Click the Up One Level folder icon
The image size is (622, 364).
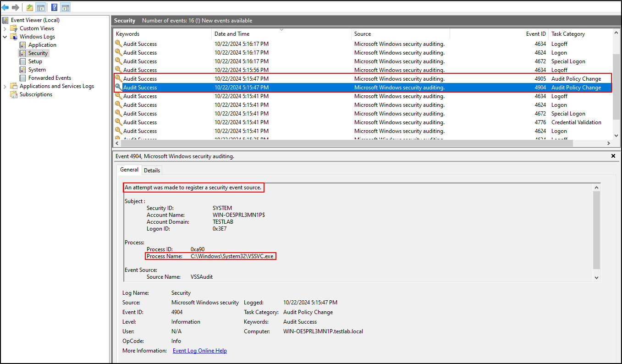click(30, 7)
